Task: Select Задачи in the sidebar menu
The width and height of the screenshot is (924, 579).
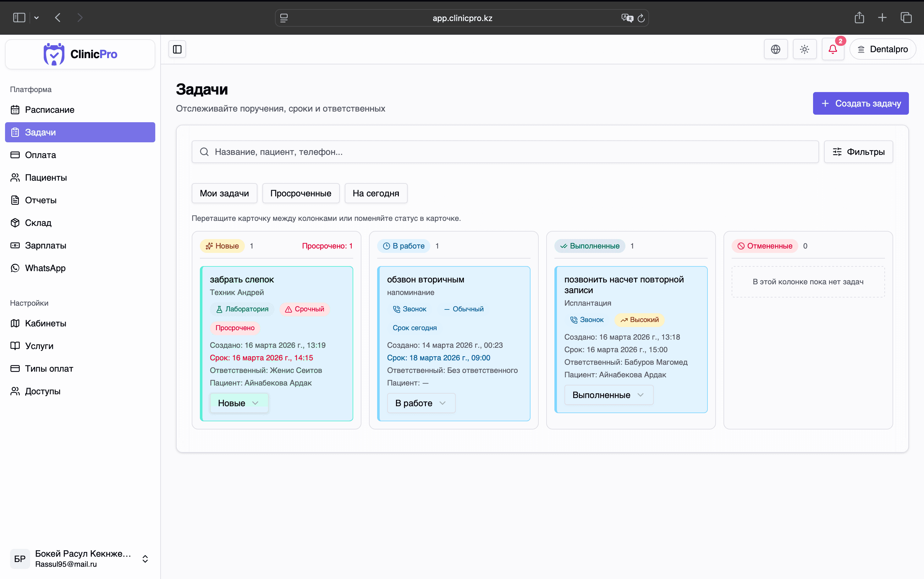Action: point(42,132)
